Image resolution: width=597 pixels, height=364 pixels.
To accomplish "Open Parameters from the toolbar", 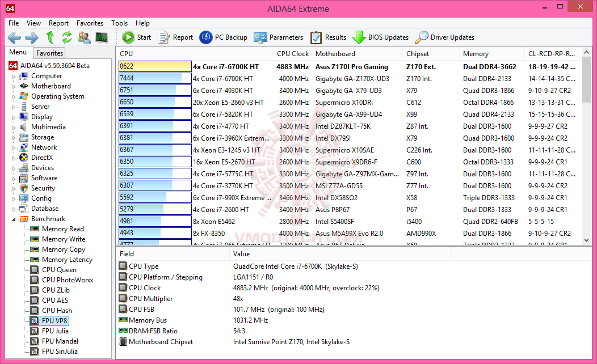I will [278, 37].
